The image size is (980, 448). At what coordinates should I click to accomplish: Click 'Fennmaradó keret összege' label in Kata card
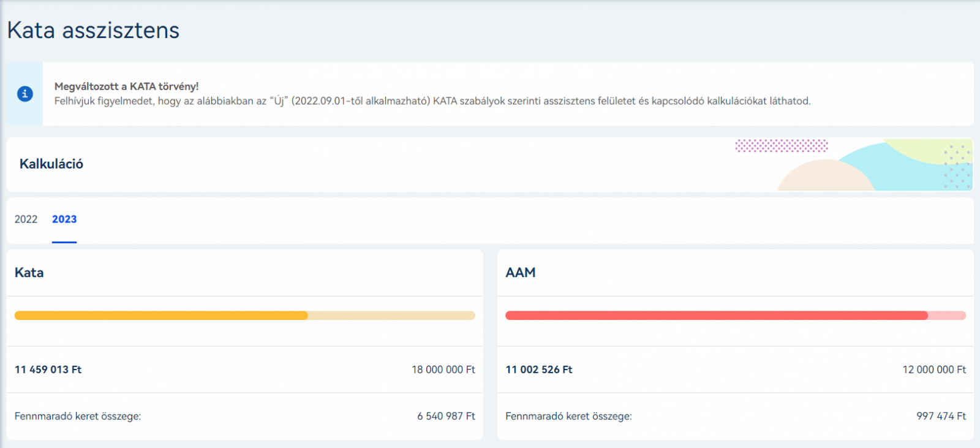coord(78,416)
